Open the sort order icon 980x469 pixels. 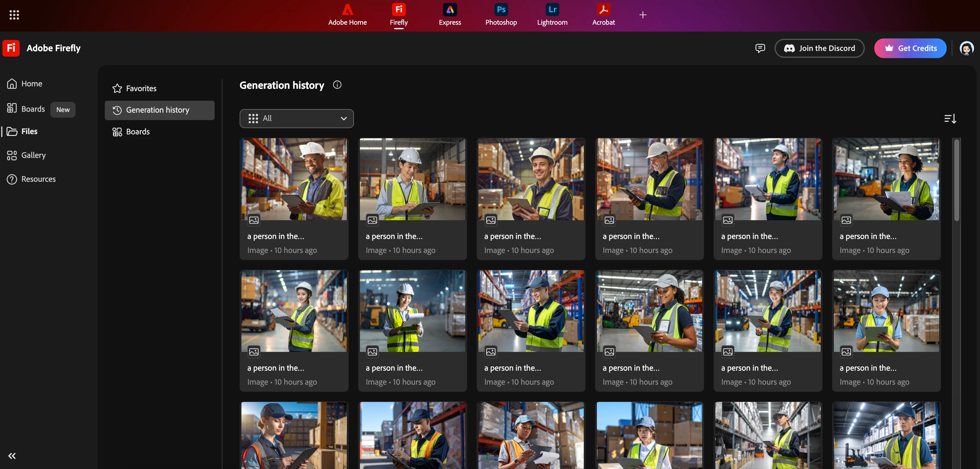pos(950,119)
